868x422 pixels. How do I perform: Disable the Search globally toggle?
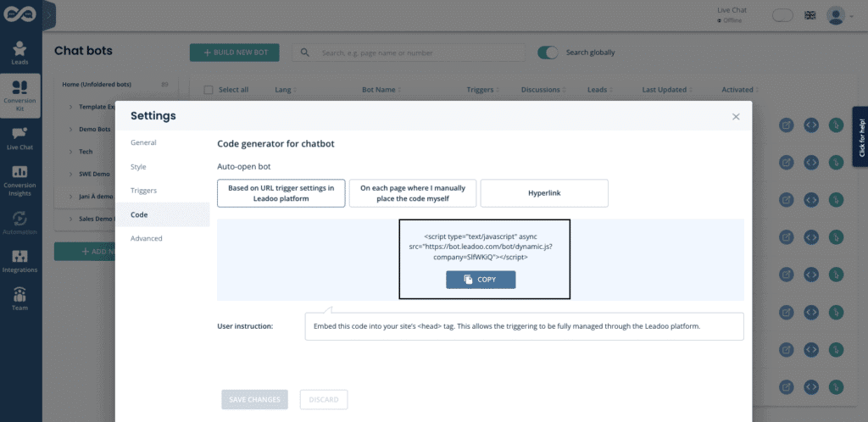tap(548, 53)
